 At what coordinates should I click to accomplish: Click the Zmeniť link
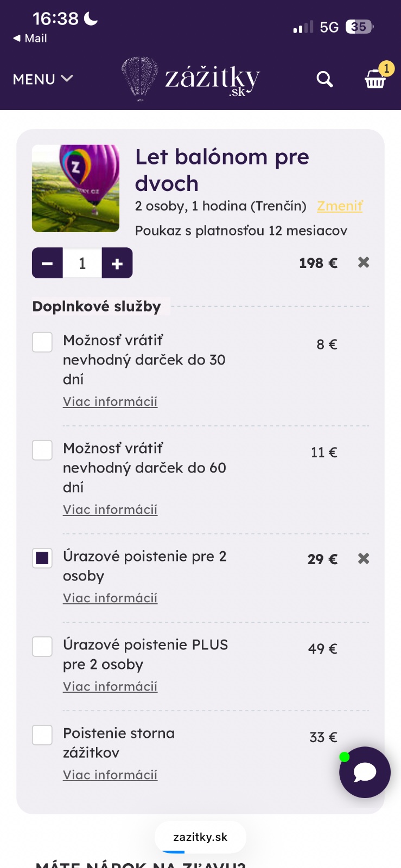pyautogui.click(x=340, y=206)
